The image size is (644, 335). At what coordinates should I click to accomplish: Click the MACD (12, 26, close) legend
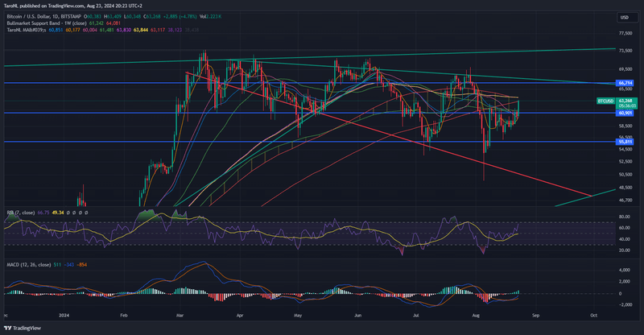point(29,265)
